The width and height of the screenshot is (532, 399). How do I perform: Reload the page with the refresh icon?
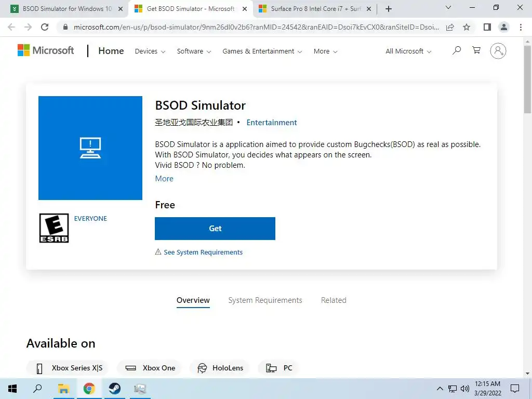point(45,27)
